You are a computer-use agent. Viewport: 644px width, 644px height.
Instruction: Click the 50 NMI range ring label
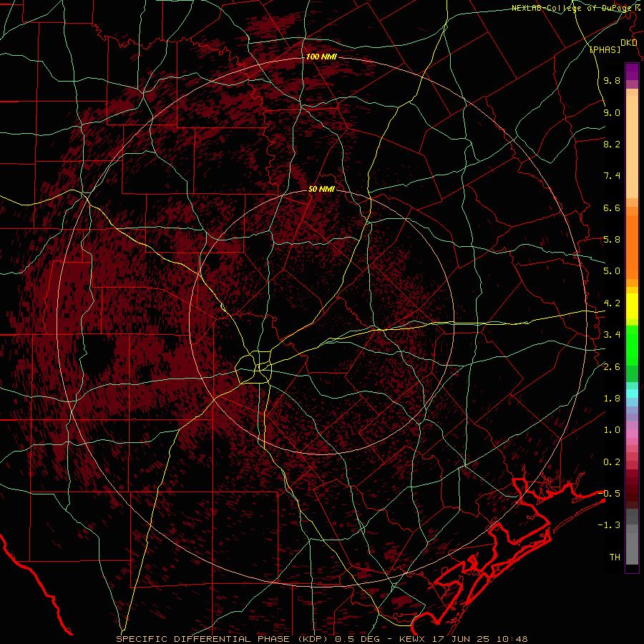[321, 189]
